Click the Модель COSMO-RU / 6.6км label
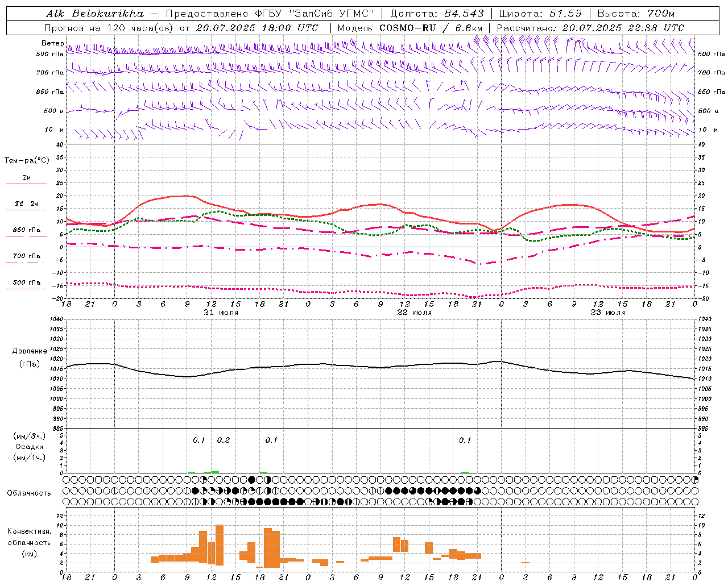 [x=410, y=28]
